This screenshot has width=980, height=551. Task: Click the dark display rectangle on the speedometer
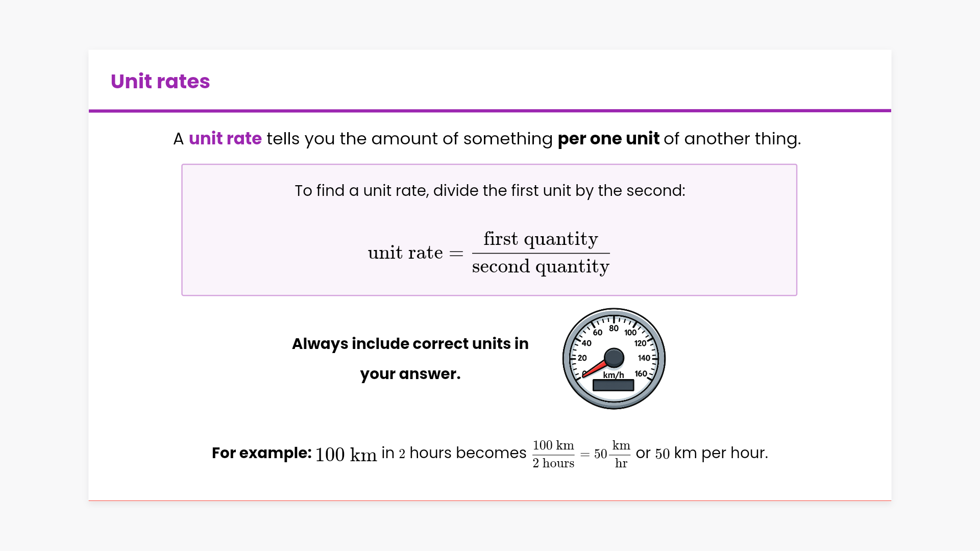click(613, 385)
